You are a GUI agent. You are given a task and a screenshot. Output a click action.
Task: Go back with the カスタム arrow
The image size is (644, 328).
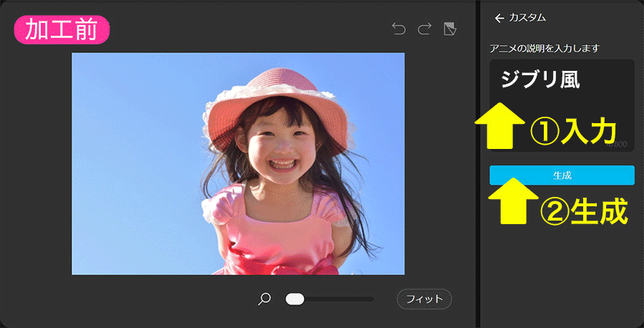tap(499, 18)
